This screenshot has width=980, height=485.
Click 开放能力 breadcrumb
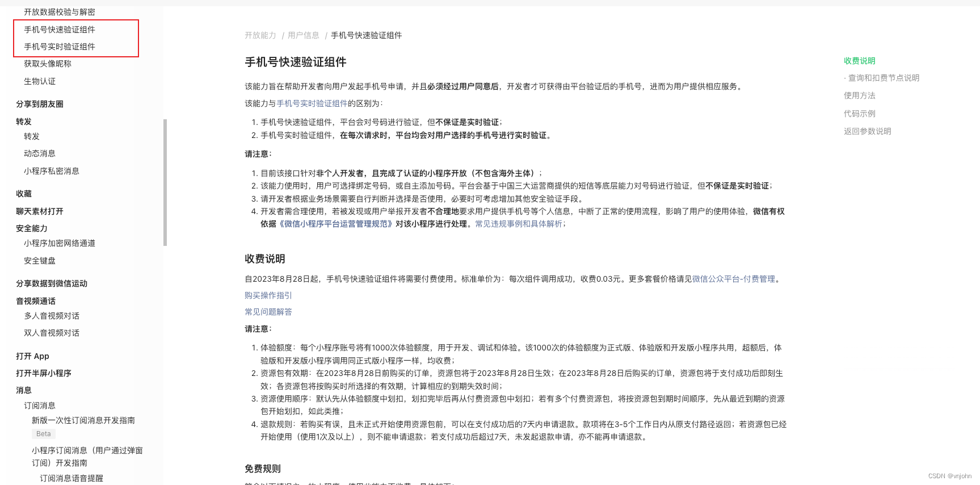[260, 35]
